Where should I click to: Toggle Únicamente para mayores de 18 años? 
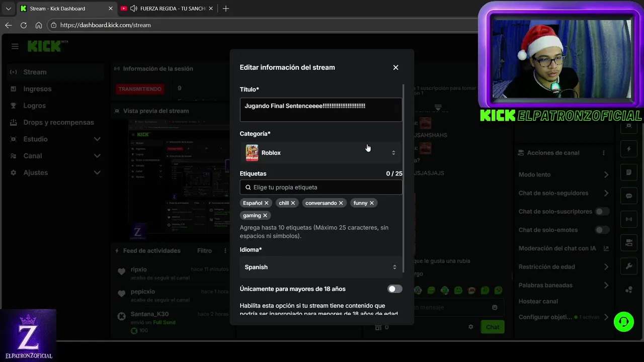pos(395,289)
